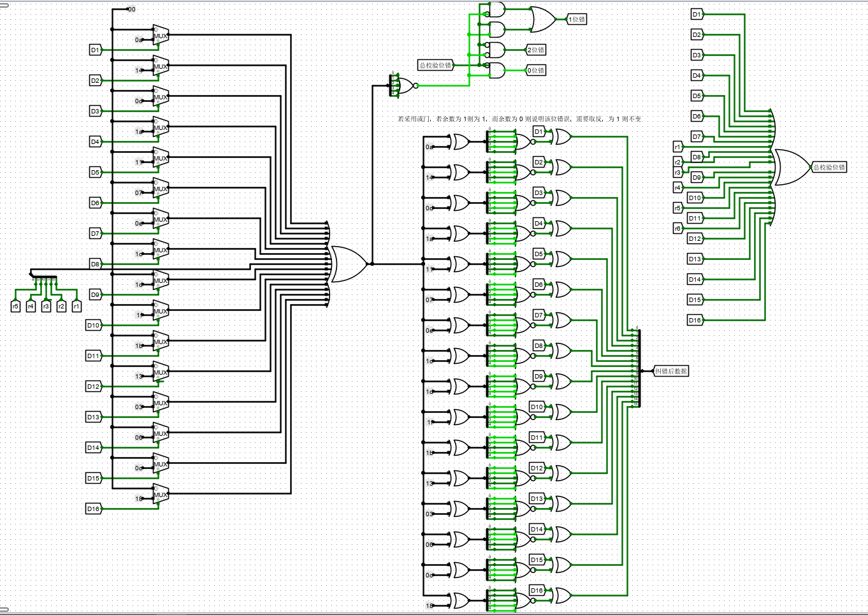Viewport: 868px width, 615px height.
Task: Click the D2 tunnel connected to a MUX
Action: 95,80
